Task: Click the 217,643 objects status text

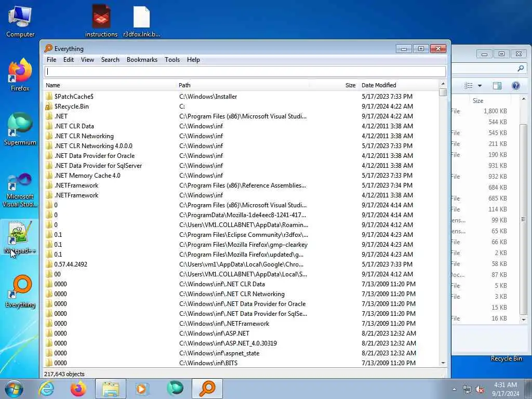Action: click(64, 374)
